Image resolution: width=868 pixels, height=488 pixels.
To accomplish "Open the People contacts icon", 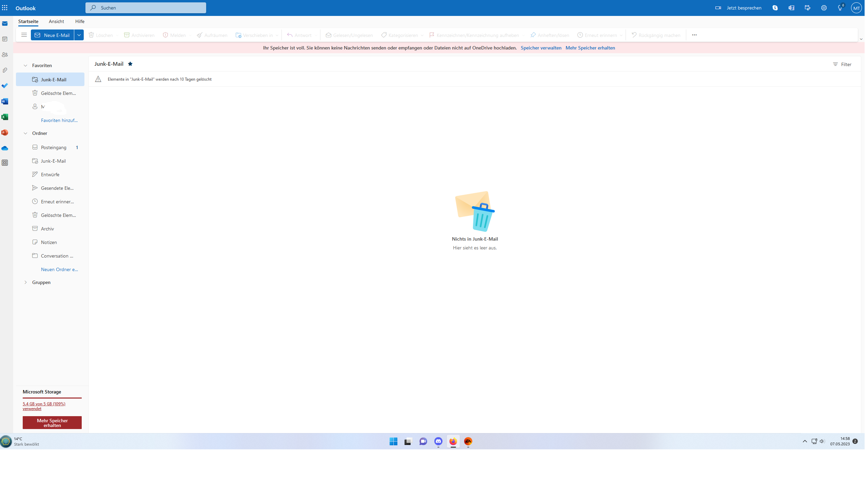I will (5, 55).
